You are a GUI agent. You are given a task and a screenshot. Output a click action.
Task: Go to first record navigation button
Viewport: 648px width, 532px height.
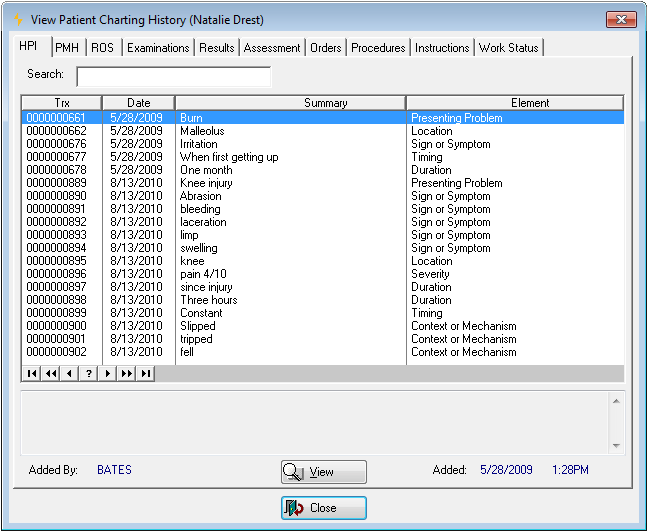pyautogui.click(x=31, y=374)
